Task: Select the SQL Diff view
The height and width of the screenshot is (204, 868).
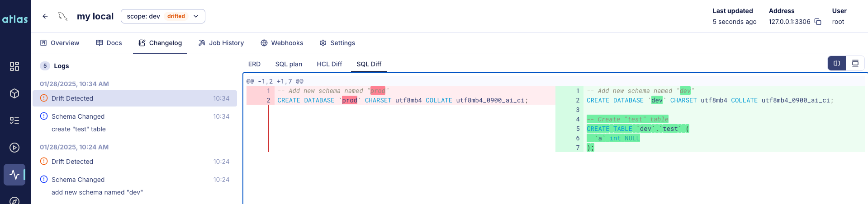Action: [369, 64]
